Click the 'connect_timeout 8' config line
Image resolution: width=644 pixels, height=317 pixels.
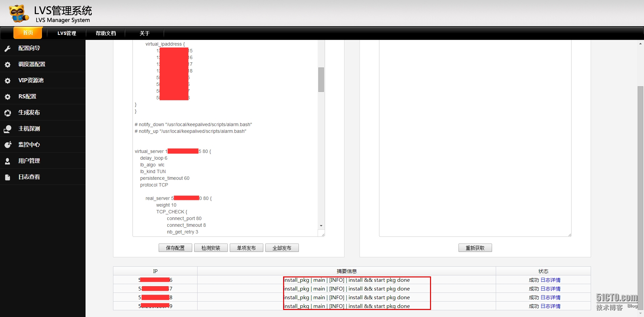point(186,225)
